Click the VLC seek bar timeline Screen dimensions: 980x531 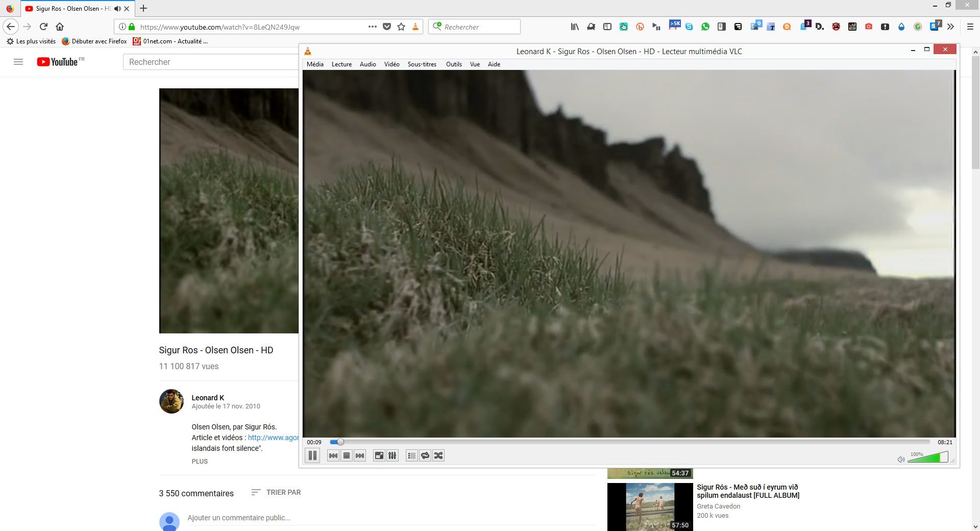(630, 442)
